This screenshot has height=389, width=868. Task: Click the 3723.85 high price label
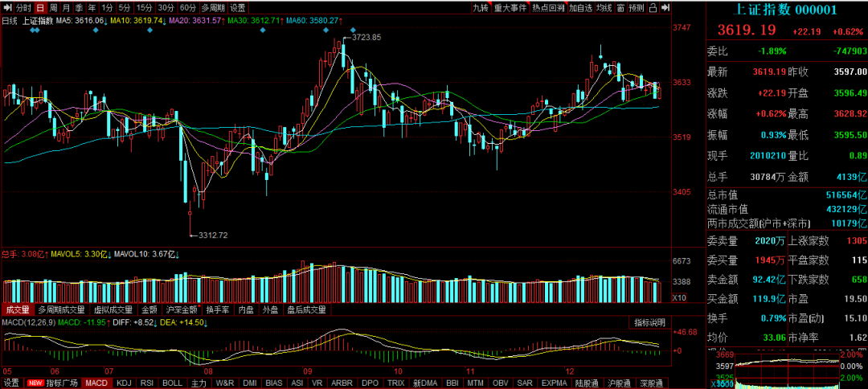click(366, 37)
